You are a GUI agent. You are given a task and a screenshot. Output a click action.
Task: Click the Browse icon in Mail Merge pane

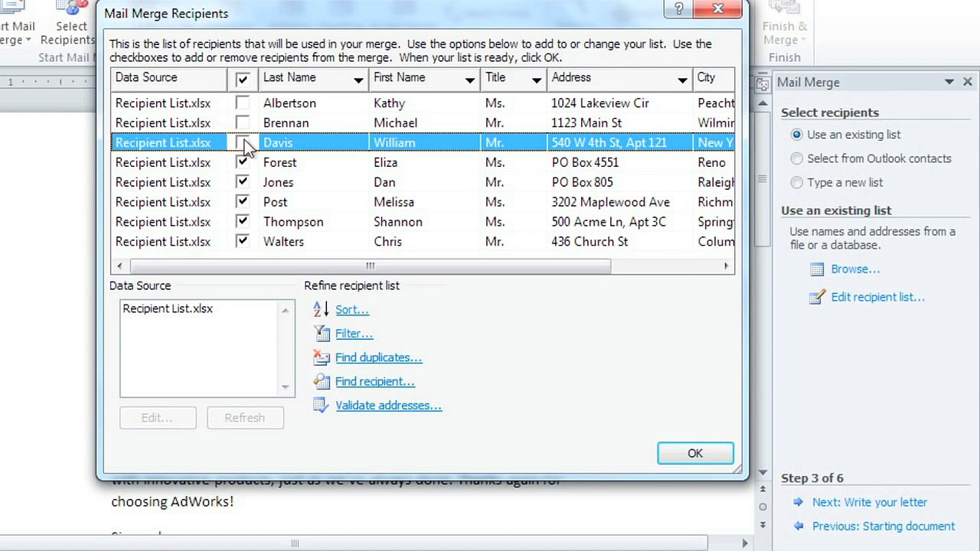tap(817, 269)
